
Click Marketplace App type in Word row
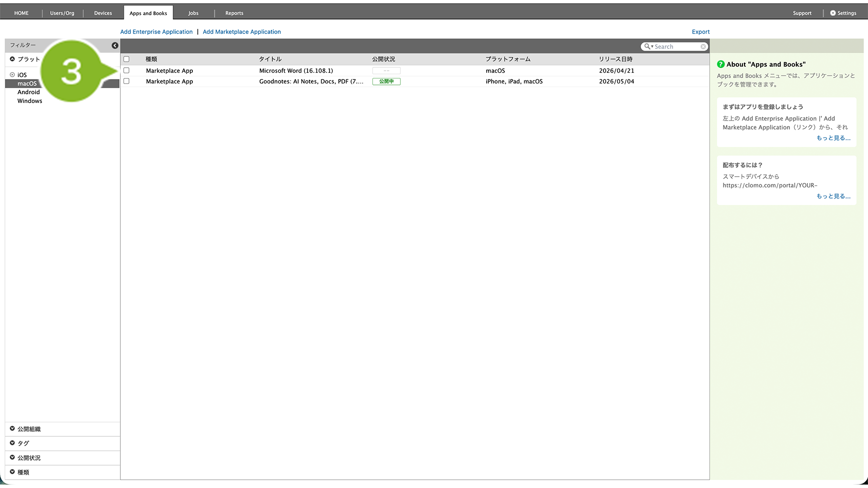[x=169, y=71]
